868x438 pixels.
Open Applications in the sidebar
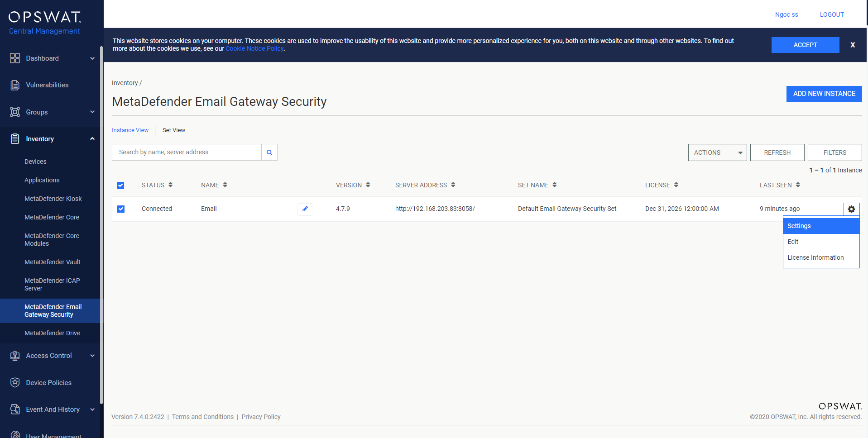tap(42, 180)
